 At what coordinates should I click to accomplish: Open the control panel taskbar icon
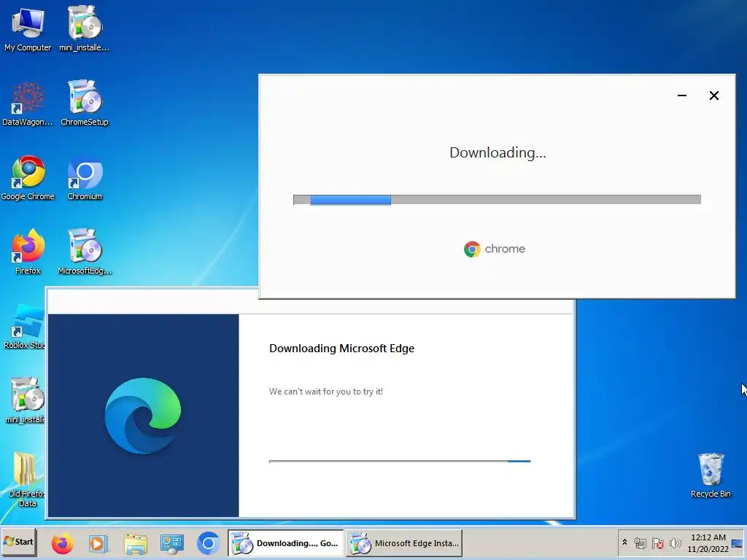pos(172,543)
